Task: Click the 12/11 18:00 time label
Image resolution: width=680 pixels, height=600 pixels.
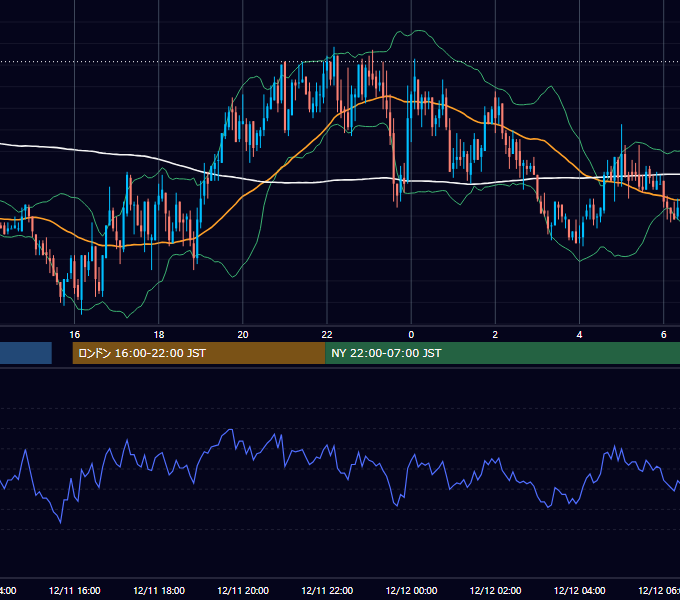Action: point(159,590)
